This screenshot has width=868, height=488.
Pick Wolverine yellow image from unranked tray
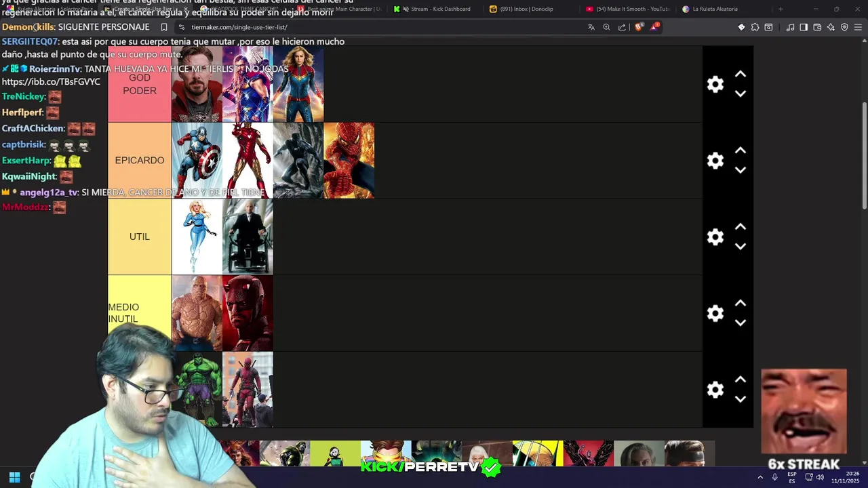click(538, 453)
